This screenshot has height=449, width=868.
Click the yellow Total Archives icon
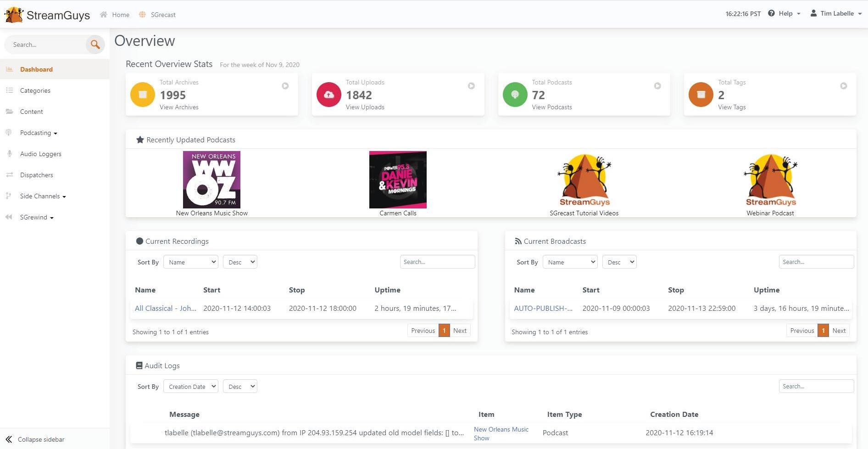tap(143, 95)
